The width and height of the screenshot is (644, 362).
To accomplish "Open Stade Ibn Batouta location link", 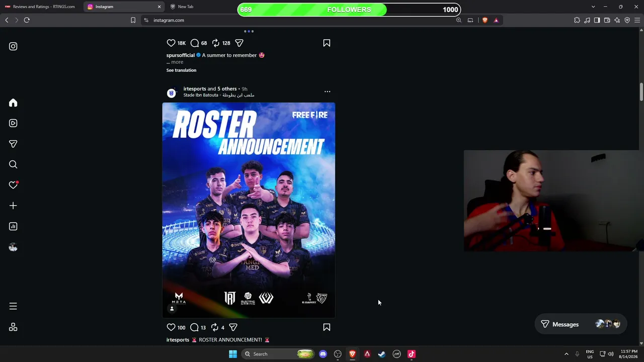I will pos(219,95).
